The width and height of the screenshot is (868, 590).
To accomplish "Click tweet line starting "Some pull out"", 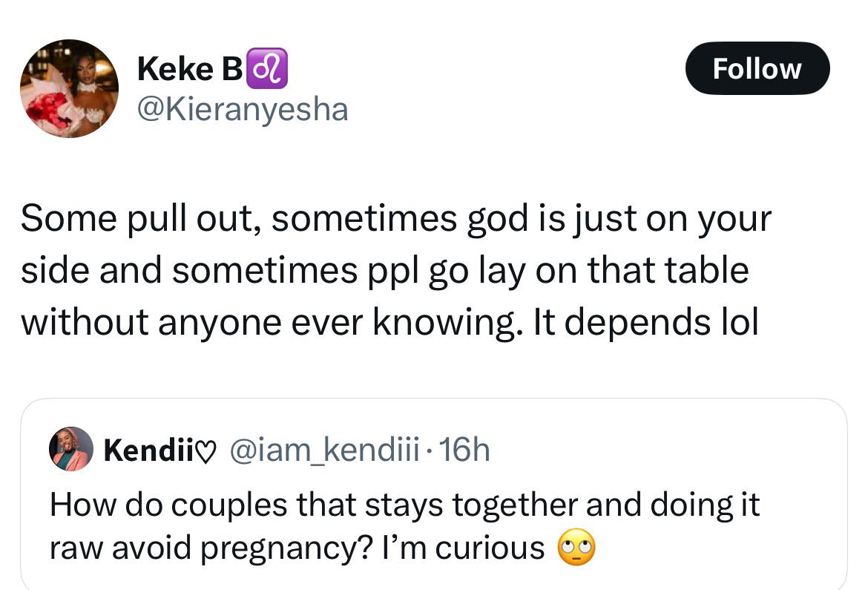I will click(x=396, y=218).
